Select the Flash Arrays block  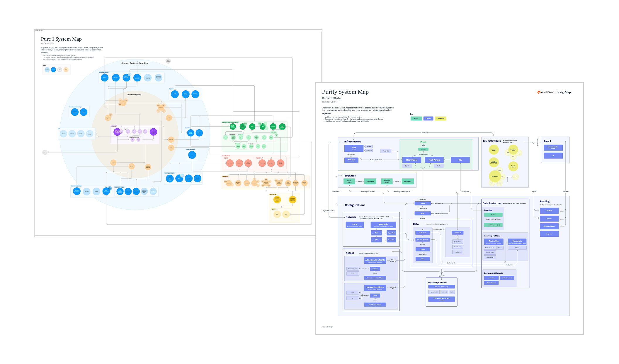coord(434,160)
